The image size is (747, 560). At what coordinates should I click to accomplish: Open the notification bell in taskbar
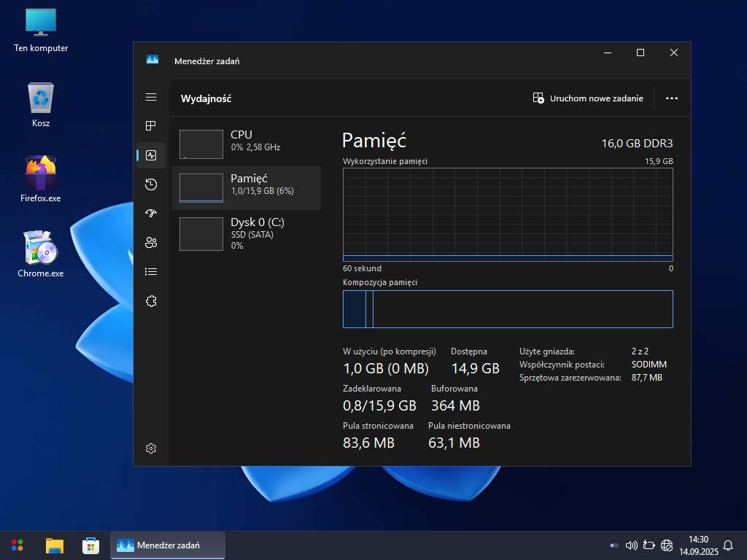coord(728,545)
